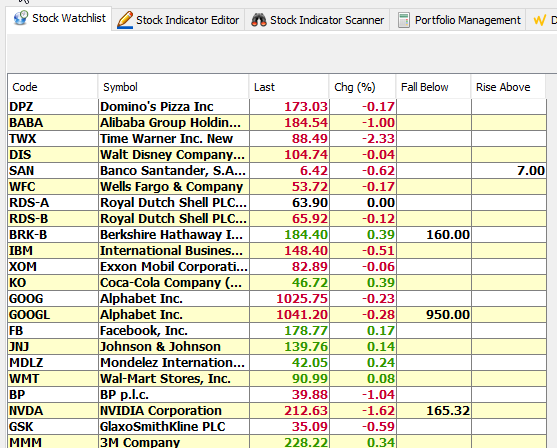Viewport: 557px width, 448px height.
Task: Select Wells Fargo & Company cell
Action: 174,187
